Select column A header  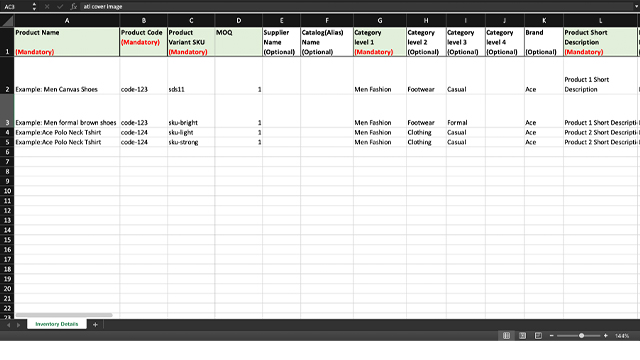click(x=67, y=20)
